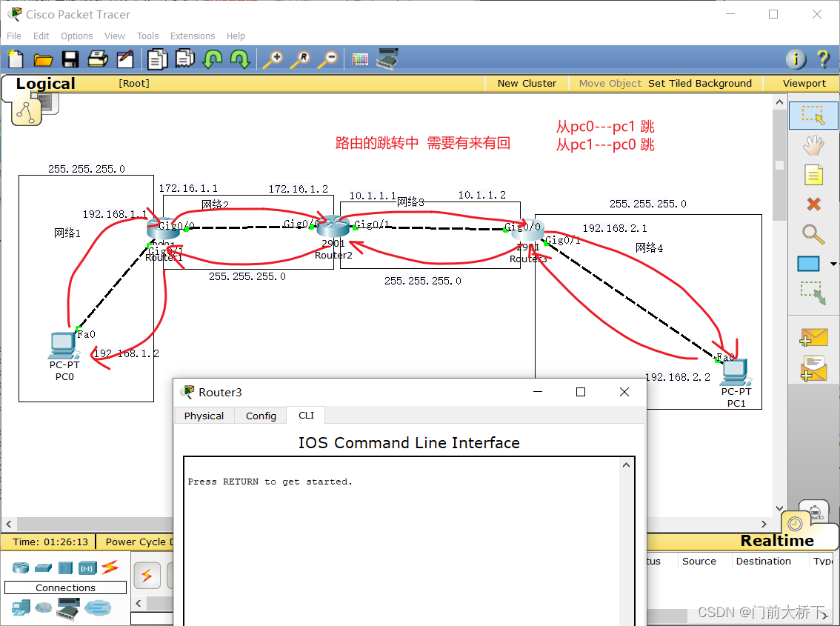Select the Resize Shape tool
This screenshot has height=626, width=840.
tap(813, 293)
